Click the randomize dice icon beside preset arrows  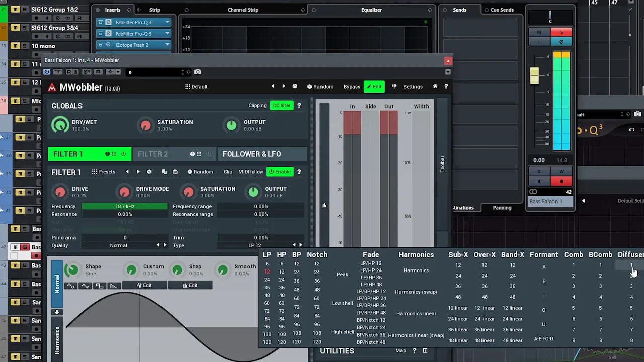pyautogui.click(x=295, y=87)
